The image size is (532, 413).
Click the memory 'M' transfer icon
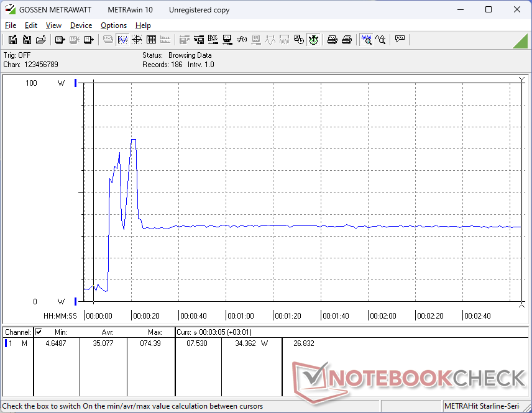coord(88,40)
